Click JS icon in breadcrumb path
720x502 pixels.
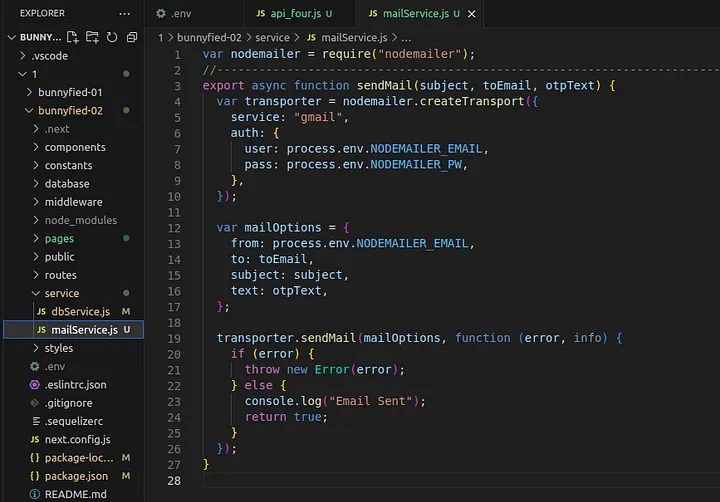(311, 38)
